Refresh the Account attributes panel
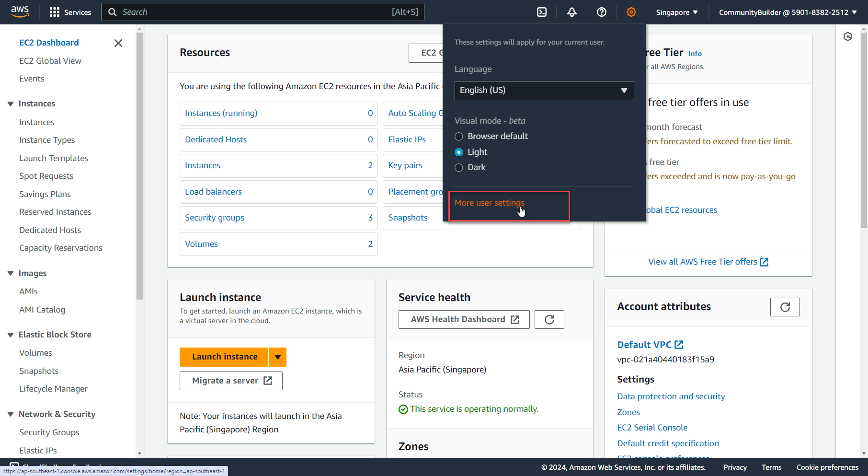This screenshot has height=476, width=868. click(785, 307)
